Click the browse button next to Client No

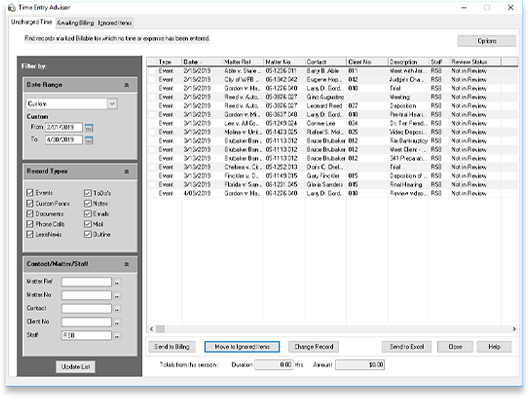pyautogui.click(x=117, y=322)
